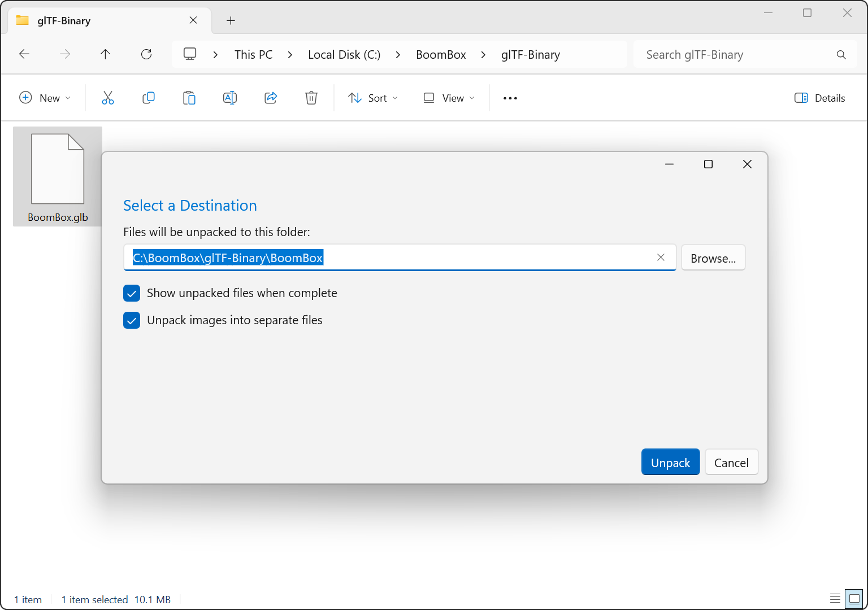Disable Unpack images into separate files
868x610 pixels.
click(132, 320)
